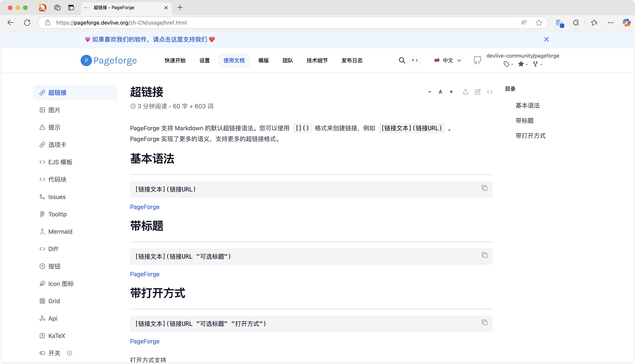Open 团队 in the top navigation

[287, 60]
